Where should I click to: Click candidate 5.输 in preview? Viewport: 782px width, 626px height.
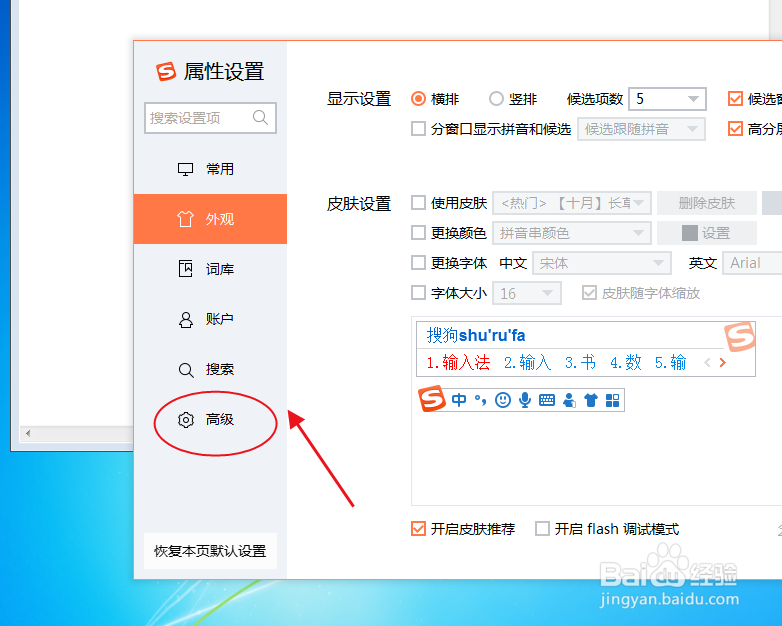coord(670,363)
